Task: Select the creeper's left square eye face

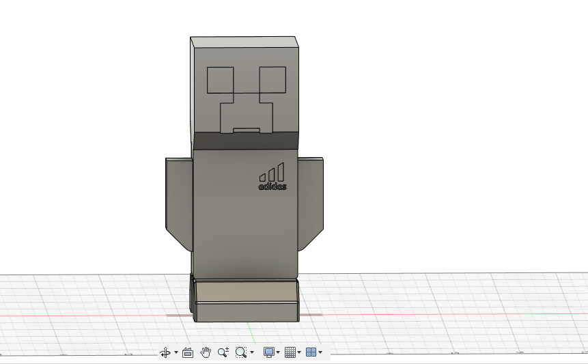Action: tap(220, 80)
